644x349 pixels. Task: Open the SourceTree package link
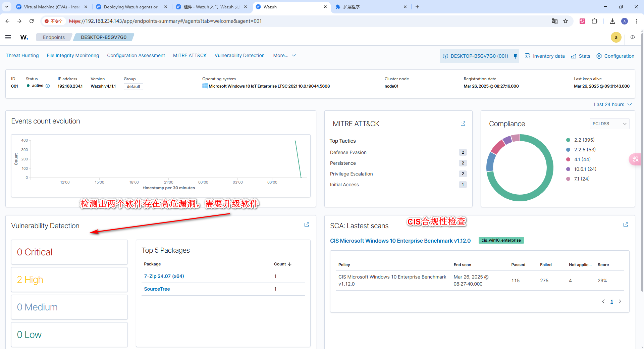pos(157,289)
